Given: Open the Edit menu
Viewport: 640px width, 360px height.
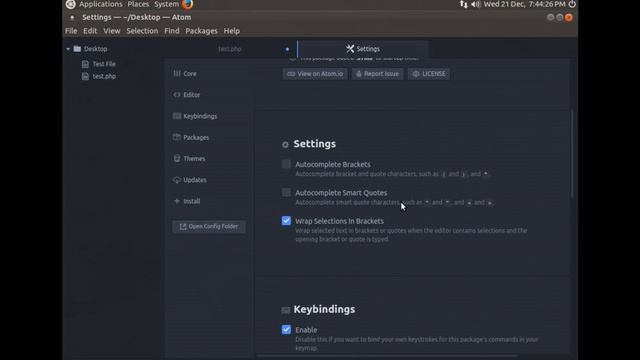Looking at the screenshot, I should (90, 31).
